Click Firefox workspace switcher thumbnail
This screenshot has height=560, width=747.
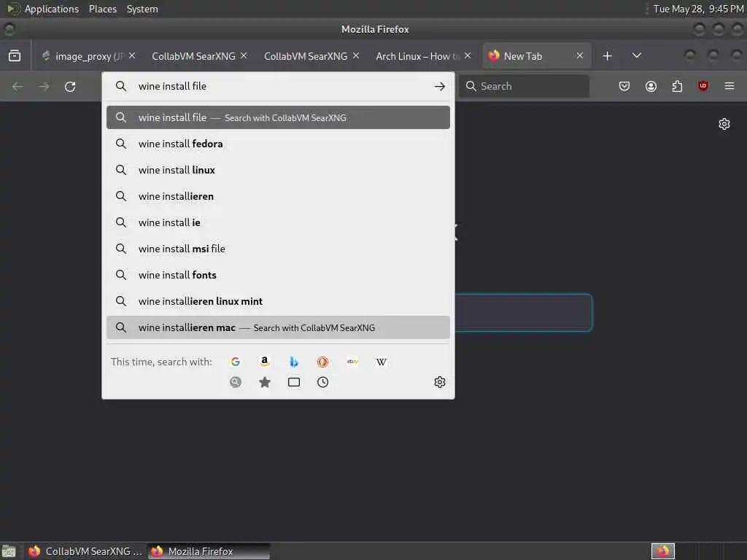tap(663, 551)
